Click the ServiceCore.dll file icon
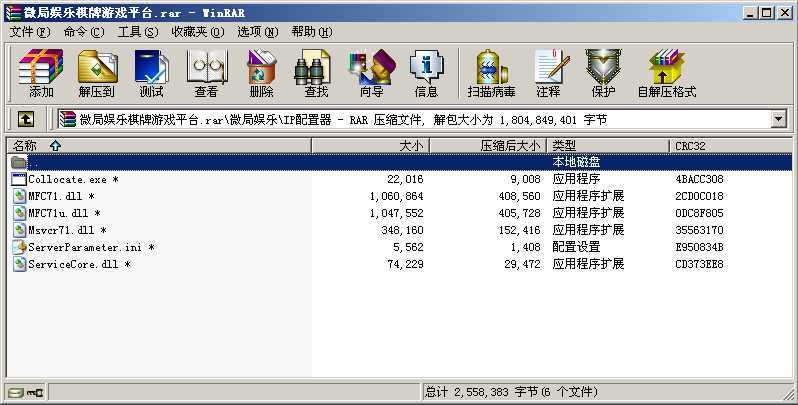Viewport: 798px width, 405px height. [x=19, y=264]
